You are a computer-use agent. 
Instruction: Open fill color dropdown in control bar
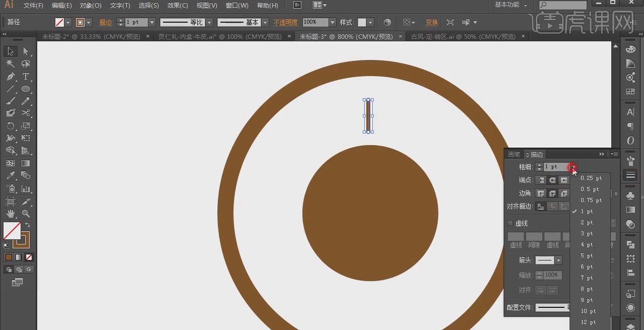point(68,22)
